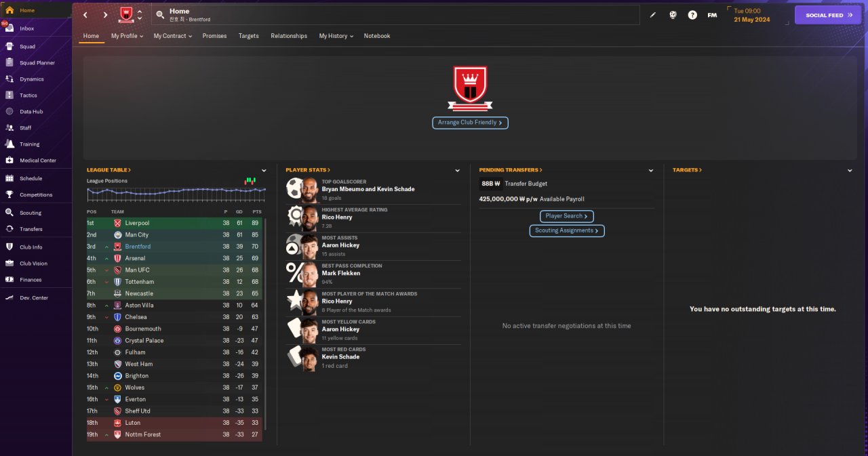868x456 pixels.
Task: Open the My Contract dropdown
Action: [172, 36]
